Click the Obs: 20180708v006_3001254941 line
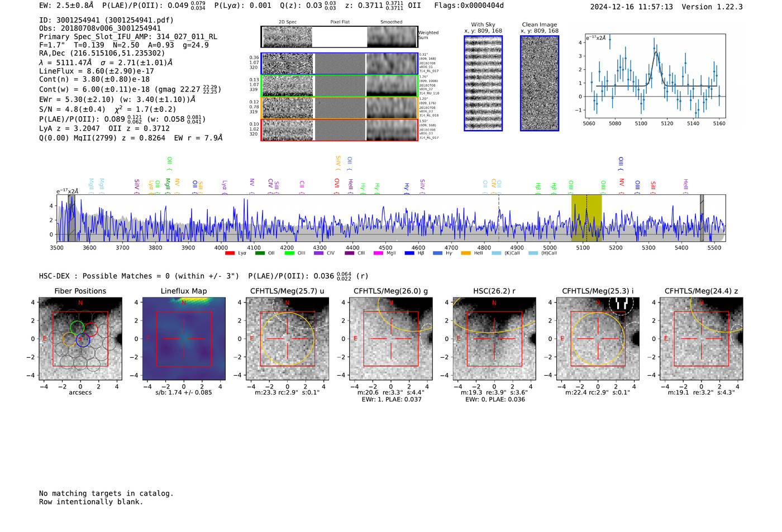Image resolution: width=782 pixels, height=532 pixels. tap(100, 28)
